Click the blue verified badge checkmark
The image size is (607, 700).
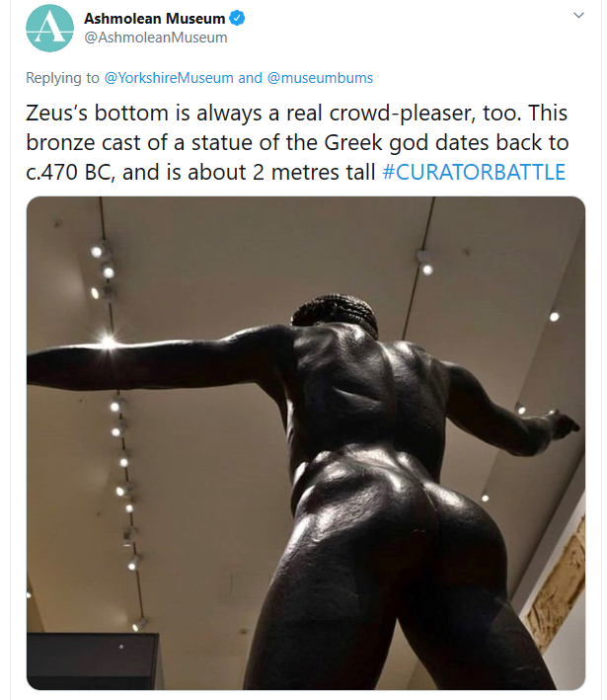(x=237, y=19)
